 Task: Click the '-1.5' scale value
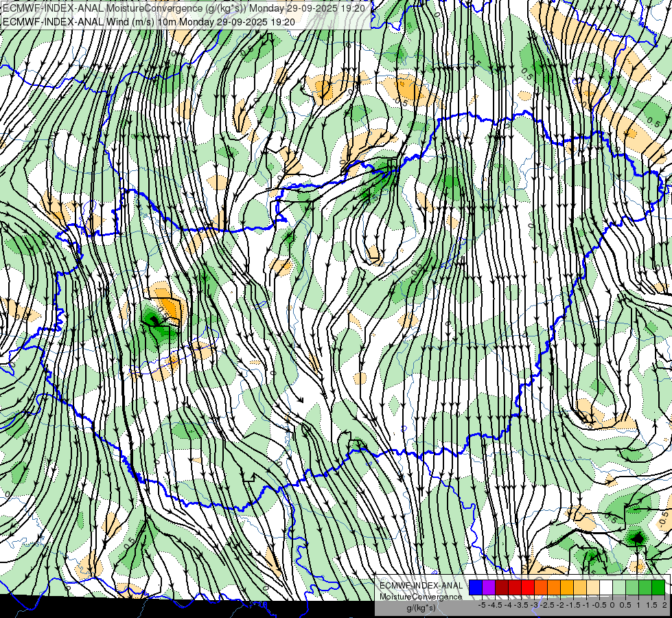574,605
